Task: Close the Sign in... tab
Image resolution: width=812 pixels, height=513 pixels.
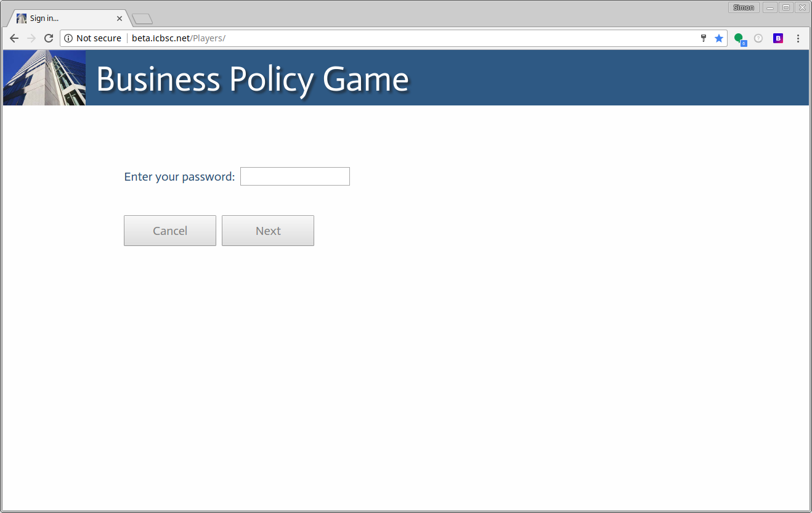Action: pyautogui.click(x=120, y=18)
